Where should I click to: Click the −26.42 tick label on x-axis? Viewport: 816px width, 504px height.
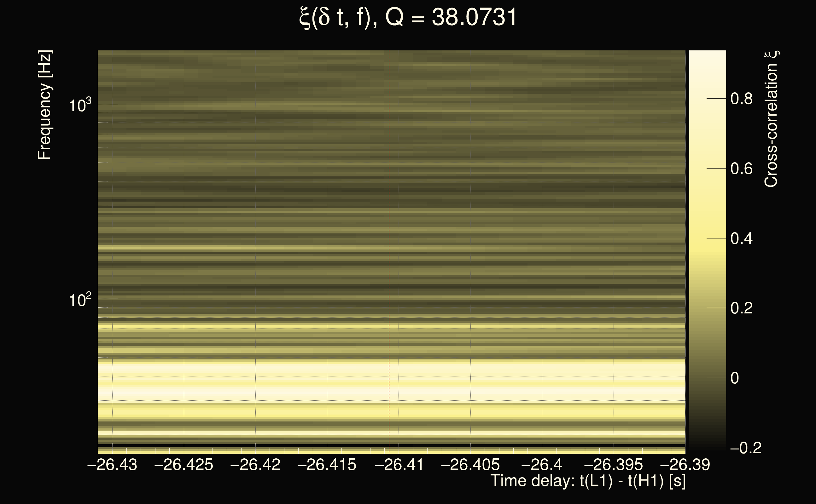(x=255, y=465)
